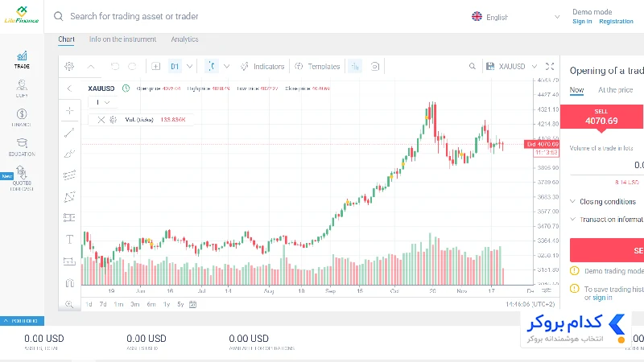
Task: Open the Indicators menu
Action: pos(262,67)
